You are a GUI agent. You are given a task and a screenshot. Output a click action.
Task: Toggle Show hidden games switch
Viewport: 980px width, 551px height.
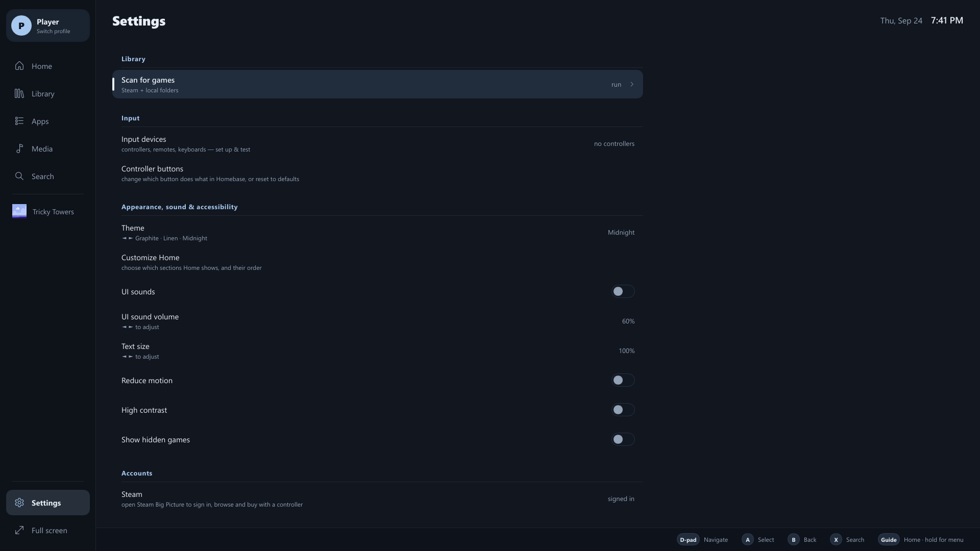[x=623, y=439]
